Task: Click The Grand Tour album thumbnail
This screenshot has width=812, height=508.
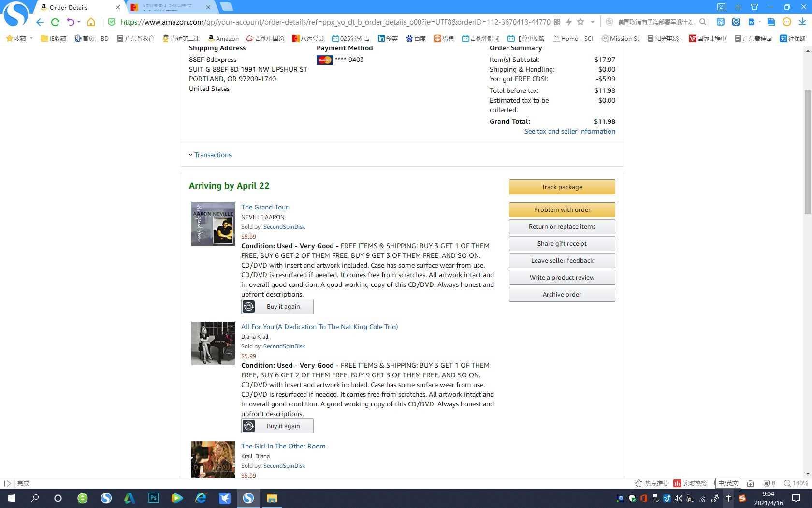Action: pos(213,224)
